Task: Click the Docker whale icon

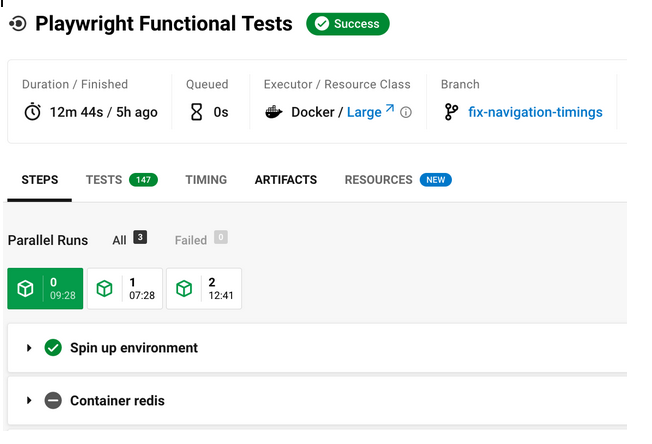Action: [x=274, y=112]
